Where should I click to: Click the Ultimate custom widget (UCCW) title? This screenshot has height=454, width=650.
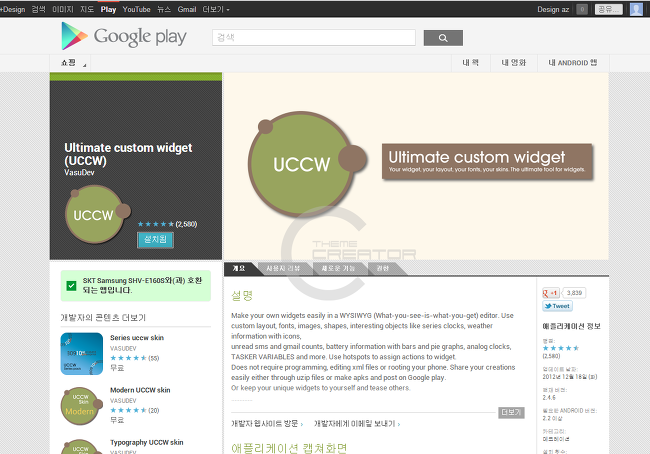(128, 154)
